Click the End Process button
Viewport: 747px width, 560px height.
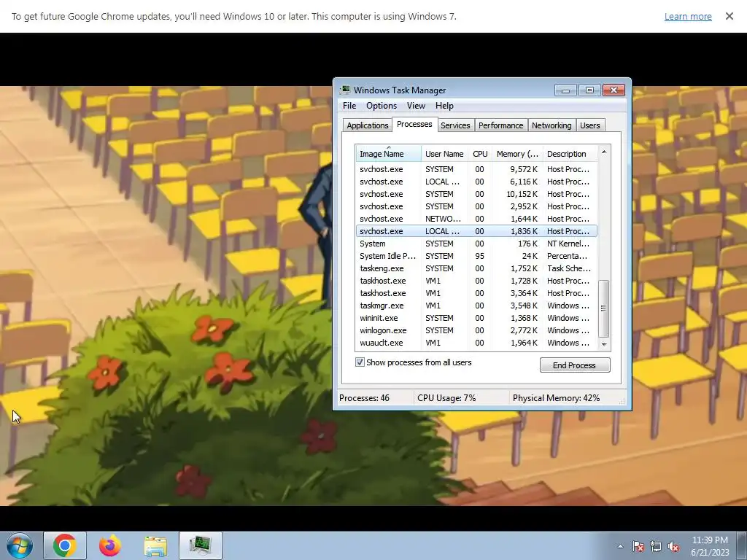pos(575,365)
